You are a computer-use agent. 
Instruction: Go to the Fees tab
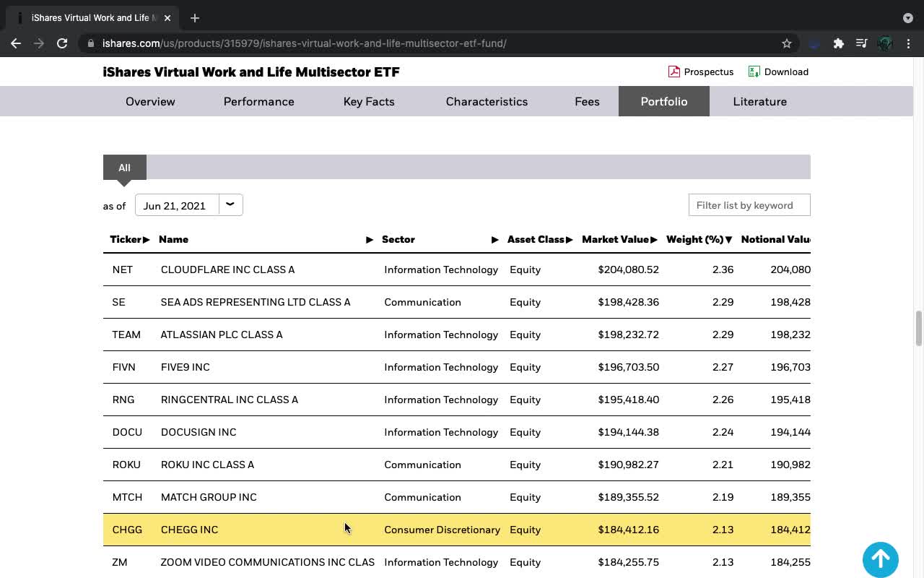[587, 101]
